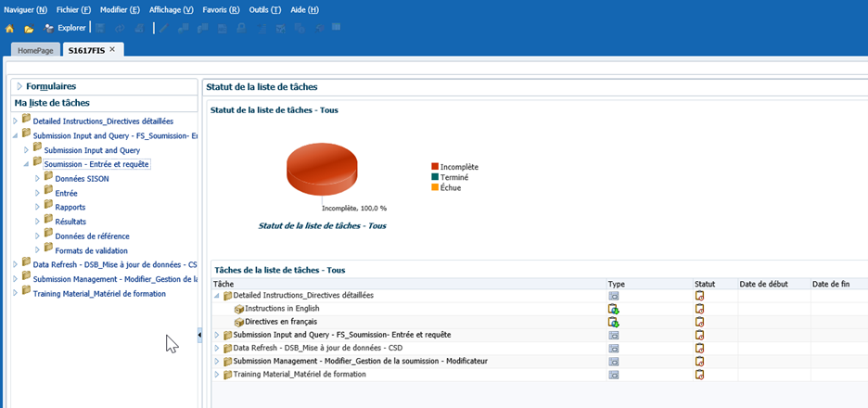Collapse Detailed Instructions row in task table
This screenshot has height=408, width=868.
coord(218,296)
